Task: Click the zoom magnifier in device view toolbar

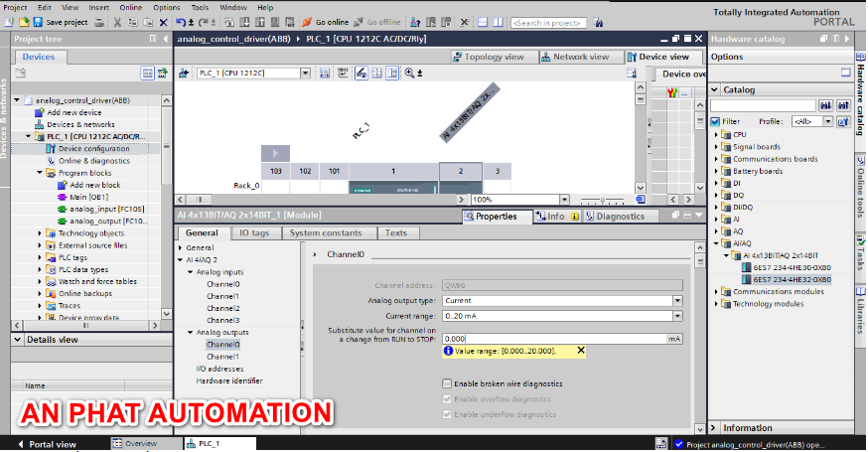Action: click(409, 74)
